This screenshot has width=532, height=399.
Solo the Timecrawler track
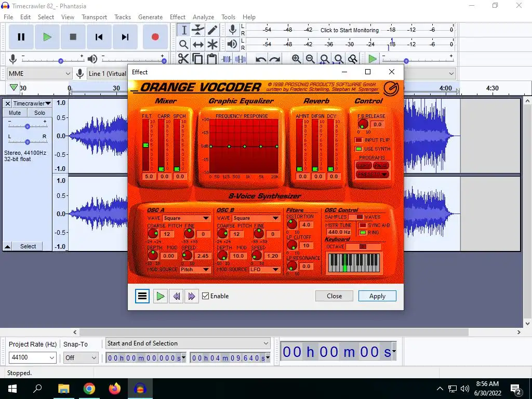(x=39, y=113)
